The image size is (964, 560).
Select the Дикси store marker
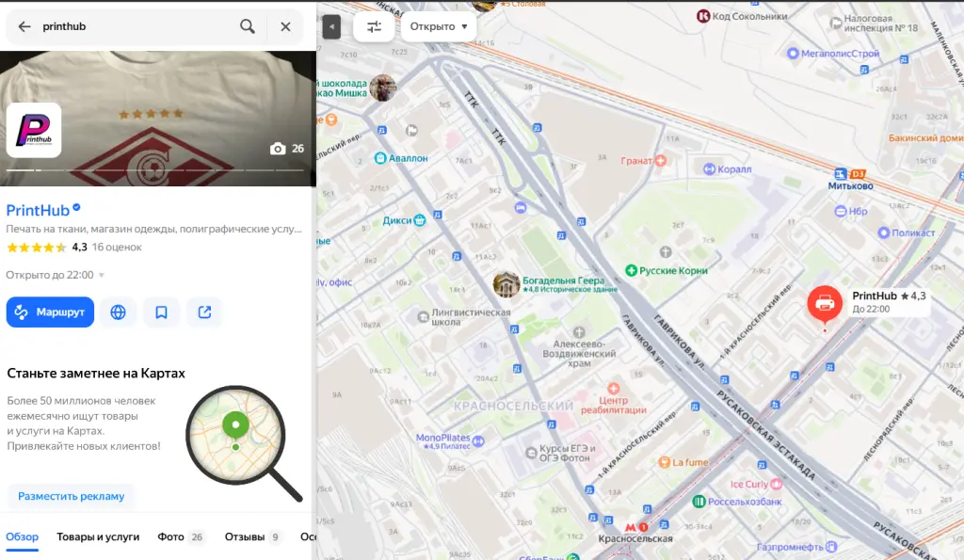point(420,220)
